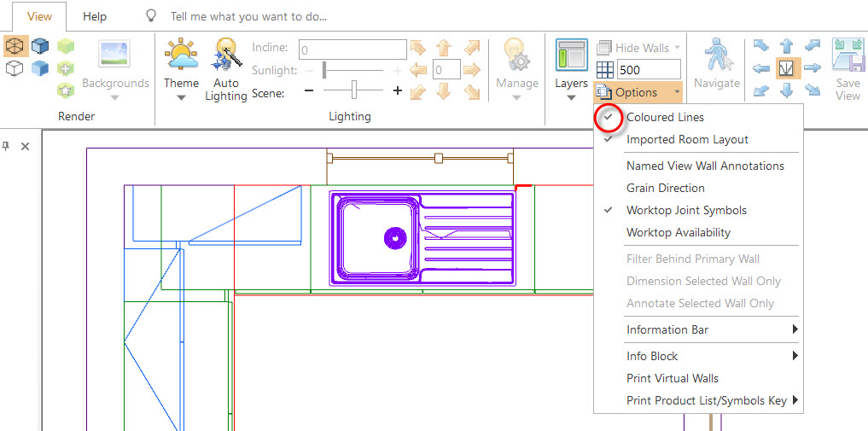This screenshot has width=868, height=431.
Task: Click the blue down-left view arrow
Action: click(x=761, y=90)
